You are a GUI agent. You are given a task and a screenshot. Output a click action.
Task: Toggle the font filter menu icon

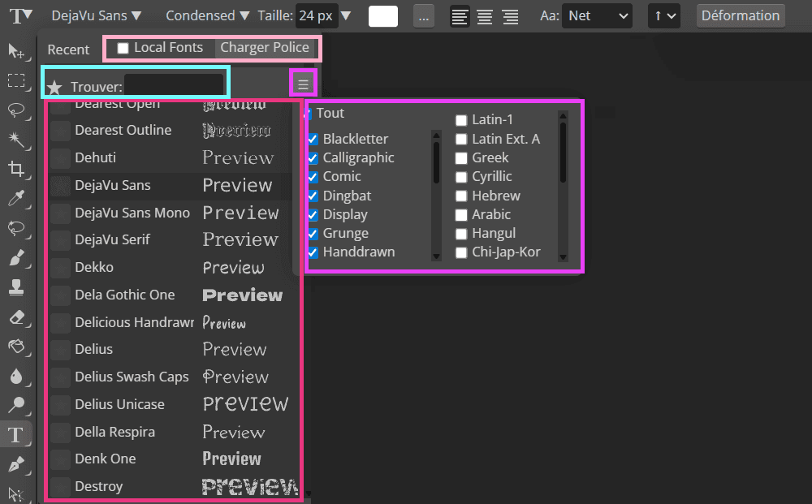click(303, 84)
